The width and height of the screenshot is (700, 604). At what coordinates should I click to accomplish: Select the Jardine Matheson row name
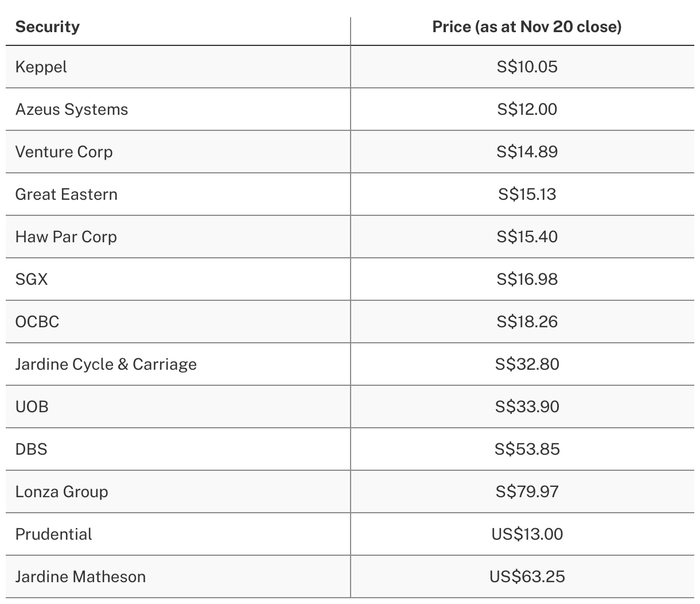pyautogui.click(x=80, y=577)
